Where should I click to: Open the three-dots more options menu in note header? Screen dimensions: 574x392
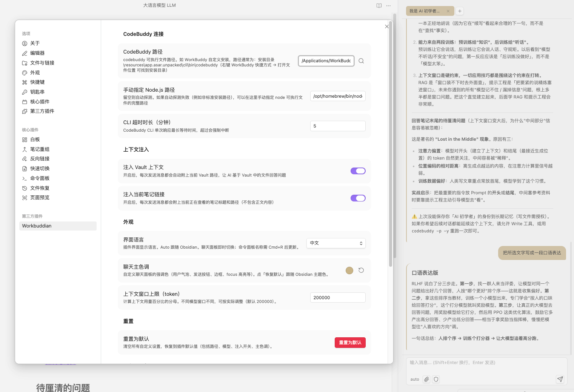388,5
